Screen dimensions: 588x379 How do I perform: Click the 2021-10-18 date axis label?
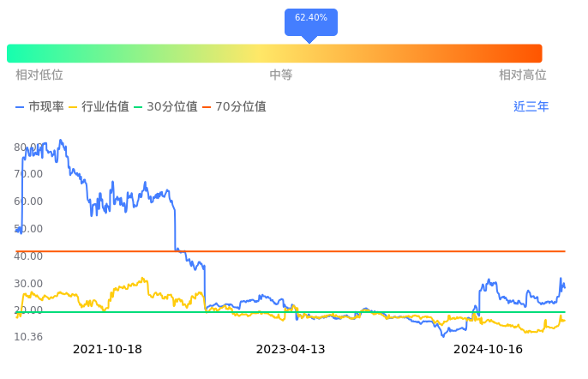[x=107, y=350]
